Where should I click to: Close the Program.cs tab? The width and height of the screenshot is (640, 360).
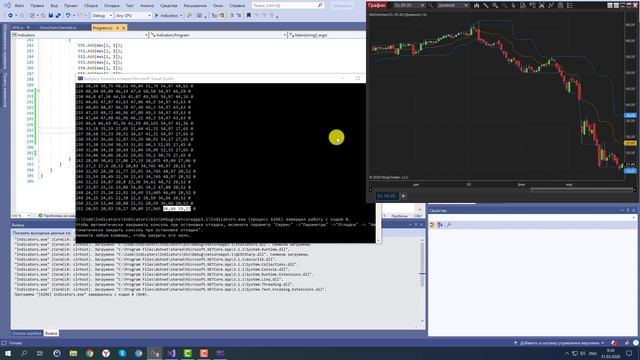(x=124, y=28)
